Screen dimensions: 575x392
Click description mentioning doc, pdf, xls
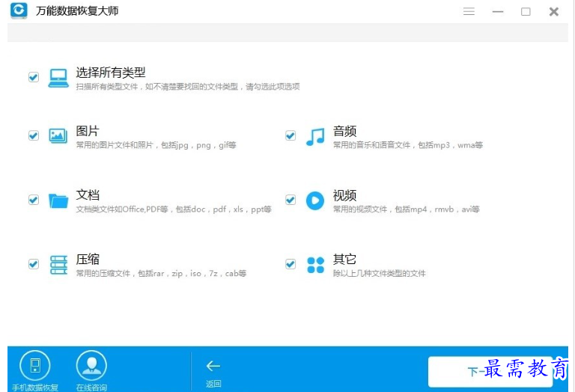click(x=174, y=209)
